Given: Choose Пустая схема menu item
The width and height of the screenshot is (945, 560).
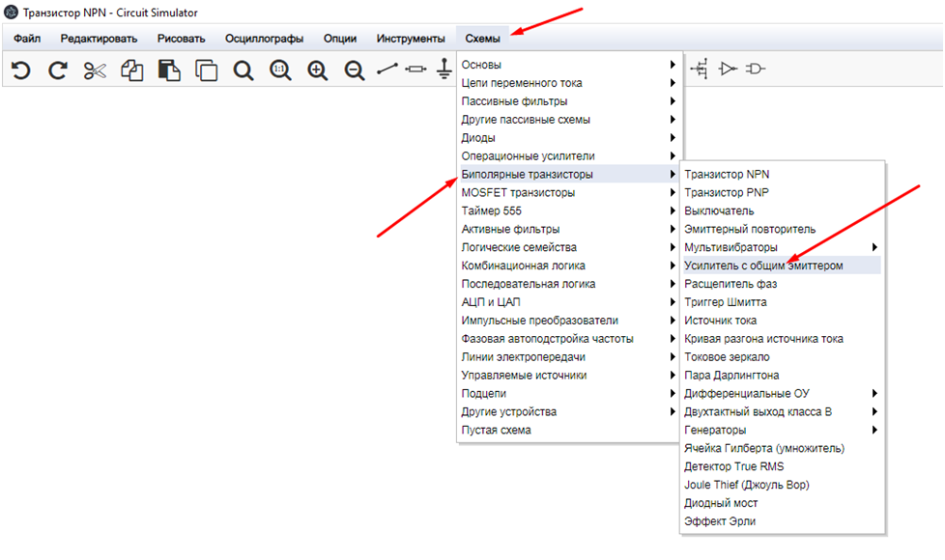Looking at the screenshot, I should (568, 430).
